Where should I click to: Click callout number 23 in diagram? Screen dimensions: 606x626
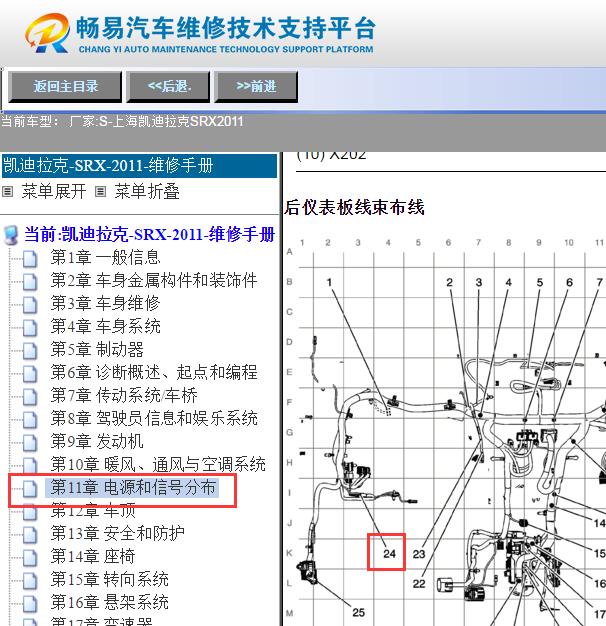coord(419,554)
